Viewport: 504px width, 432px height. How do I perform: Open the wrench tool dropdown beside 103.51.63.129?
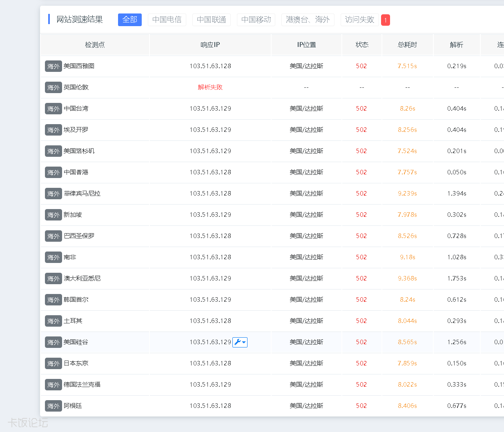coord(240,342)
